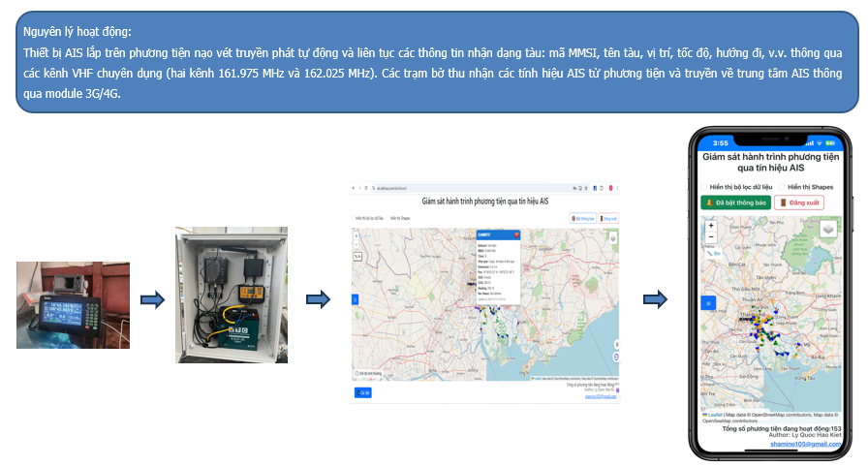Image resolution: width=868 pixels, height=467 pixels.
Task: Select the measure tool on the browser map
Action: click(357, 256)
